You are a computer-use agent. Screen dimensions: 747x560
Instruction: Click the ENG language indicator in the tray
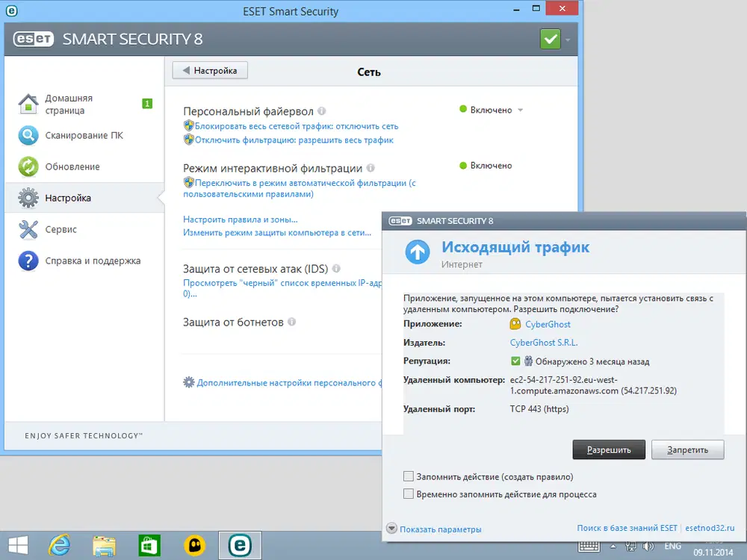click(x=673, y=545)
